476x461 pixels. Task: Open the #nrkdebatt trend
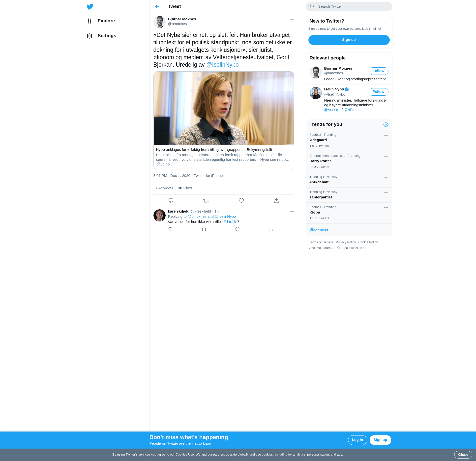coord(349,180)
